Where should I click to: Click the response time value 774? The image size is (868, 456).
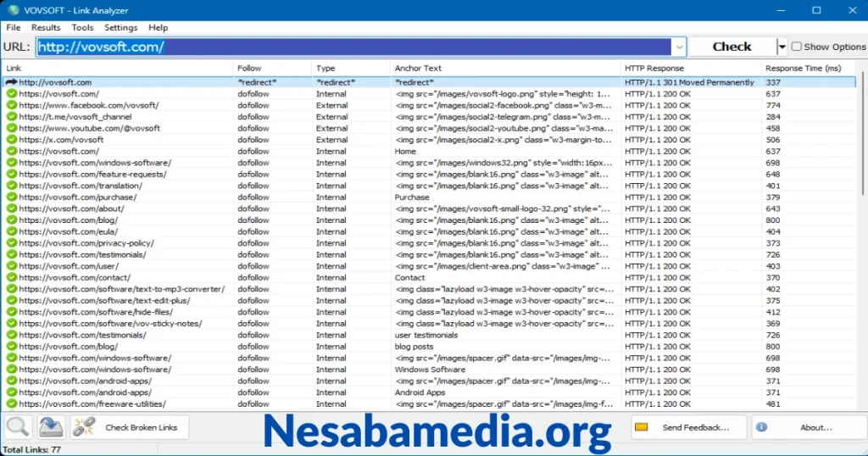pyautogui.click(x=773, y=105)
